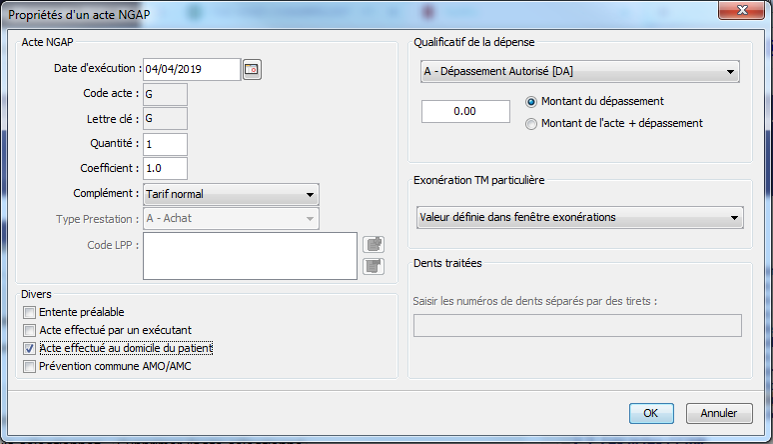The height and width of the screenshot is (444, 773).
Task: Focus the Quantité input field
Action: click(x=165, y=144)
